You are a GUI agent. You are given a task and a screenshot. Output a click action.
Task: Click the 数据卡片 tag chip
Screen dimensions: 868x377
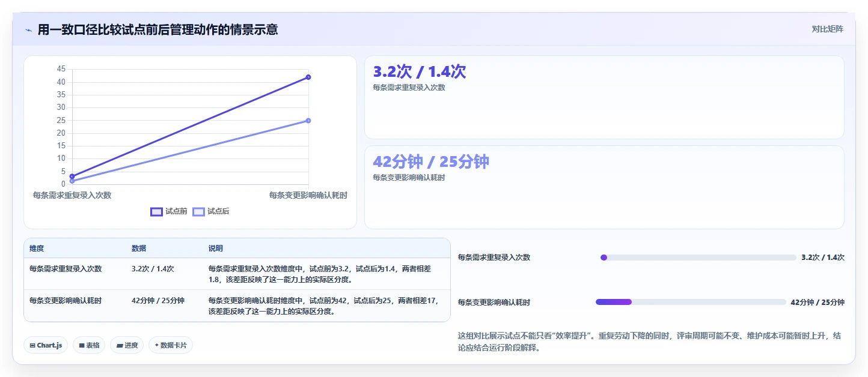(x=171, y=345)
